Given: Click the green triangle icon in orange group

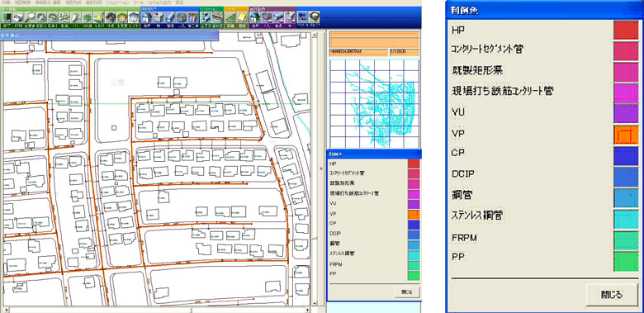Looking at the screenshot, I should [231, 17].
